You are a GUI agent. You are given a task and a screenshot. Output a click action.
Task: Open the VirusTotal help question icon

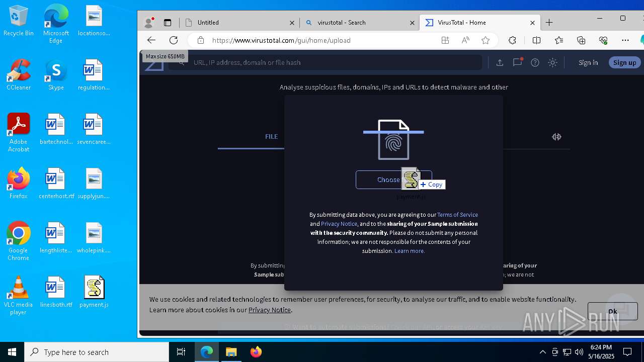click(535, 62)
